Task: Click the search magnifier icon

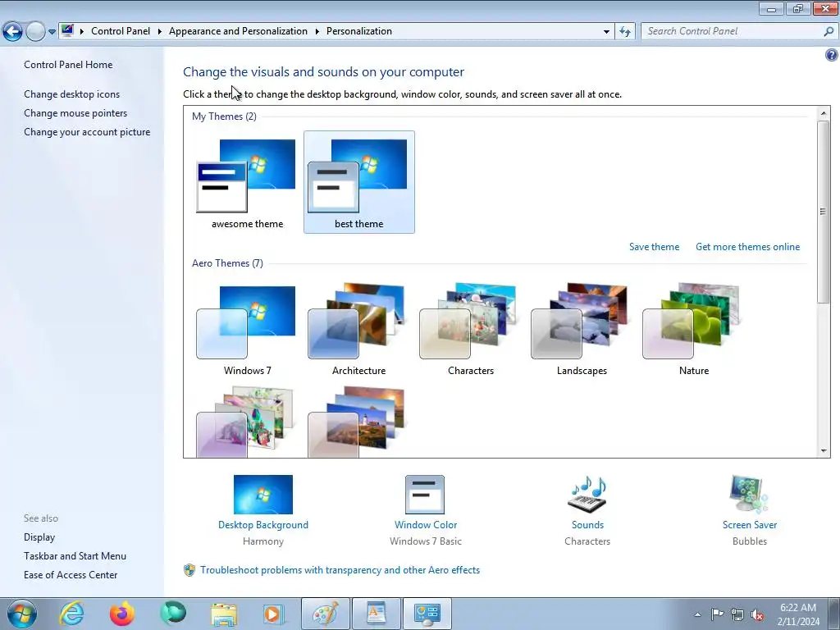Action: pyautogui.click(x=829, y=31)
